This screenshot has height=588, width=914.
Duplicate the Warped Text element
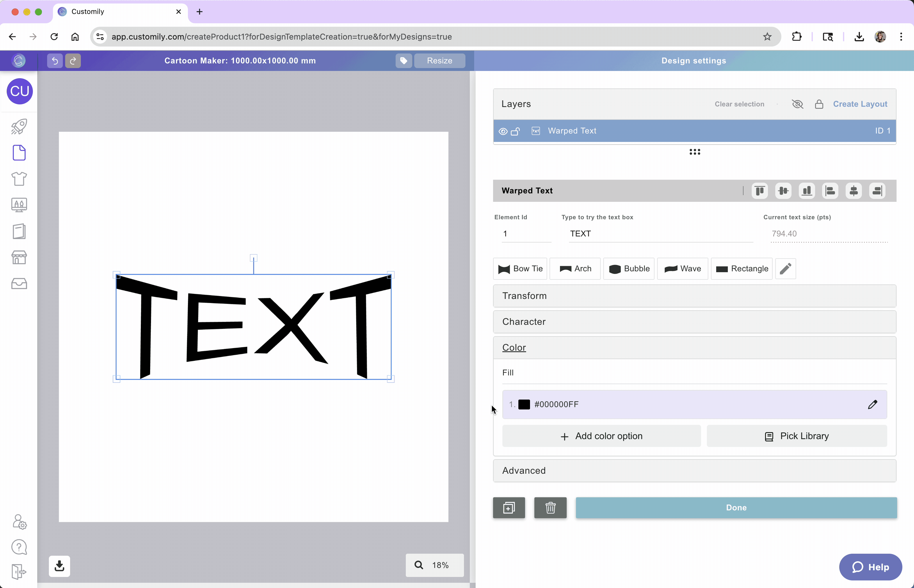[509, 507]
